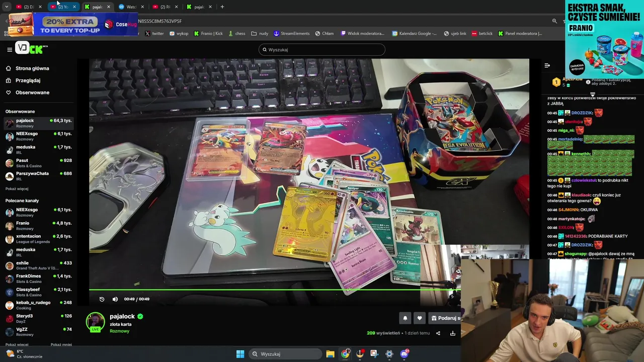Image resolution: width=644 pixels, height=362 pixels.
Task: Expand followed list with Pokaż więcej
Action: point(17,189)
